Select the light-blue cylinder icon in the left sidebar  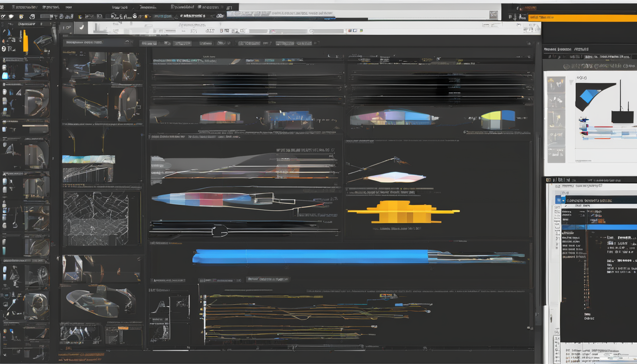coord(5,75)
